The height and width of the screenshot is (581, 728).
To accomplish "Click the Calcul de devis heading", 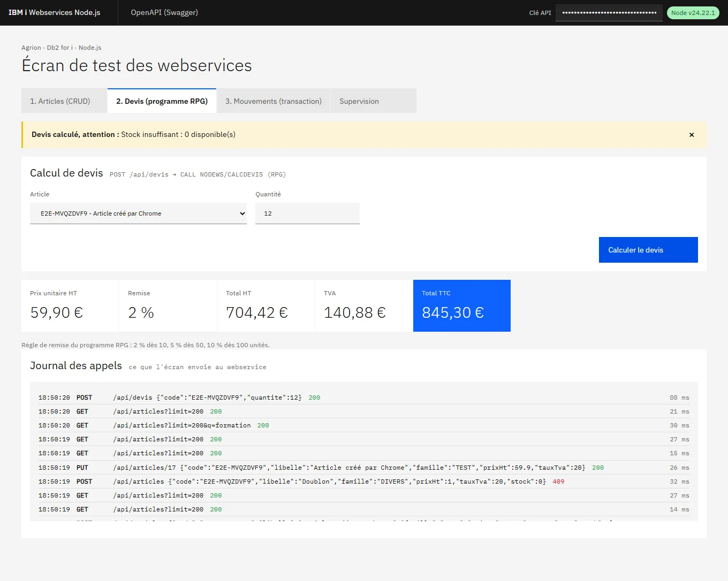I will 66,173.
